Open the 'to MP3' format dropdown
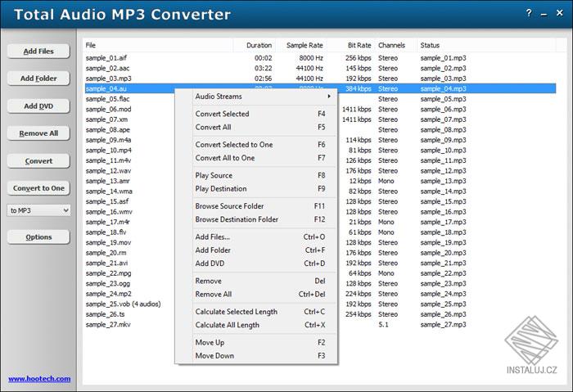573x392 pixels. tap(38, 210)
